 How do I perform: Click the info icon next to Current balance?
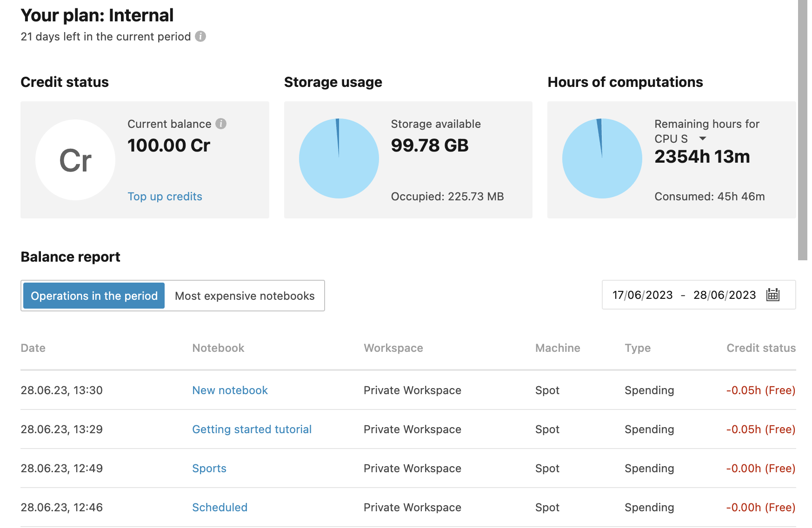(221, 124)
